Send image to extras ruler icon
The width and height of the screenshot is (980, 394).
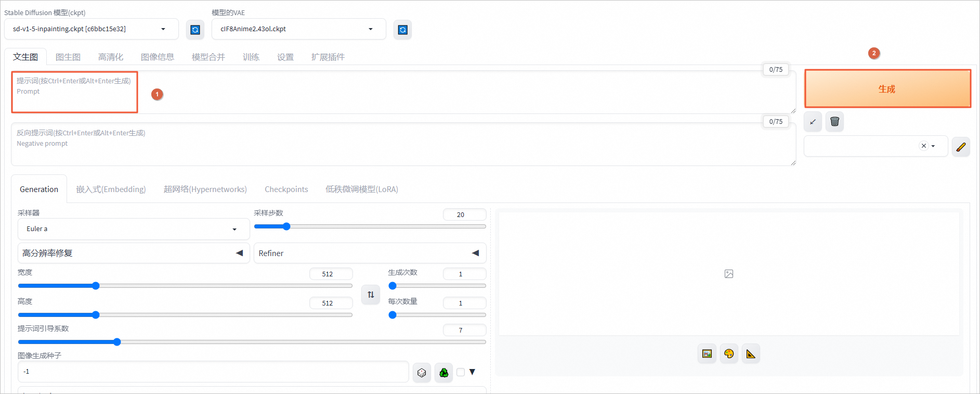tap(751, 354)
